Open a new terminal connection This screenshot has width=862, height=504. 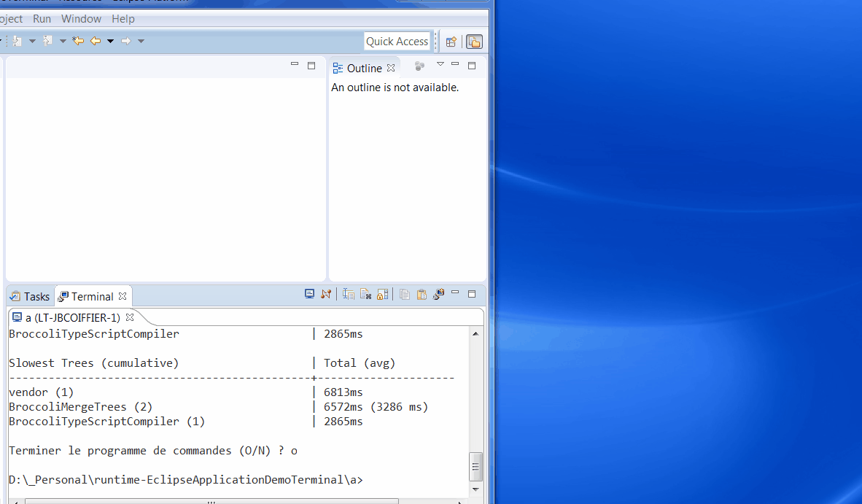[x=309, y=294]
